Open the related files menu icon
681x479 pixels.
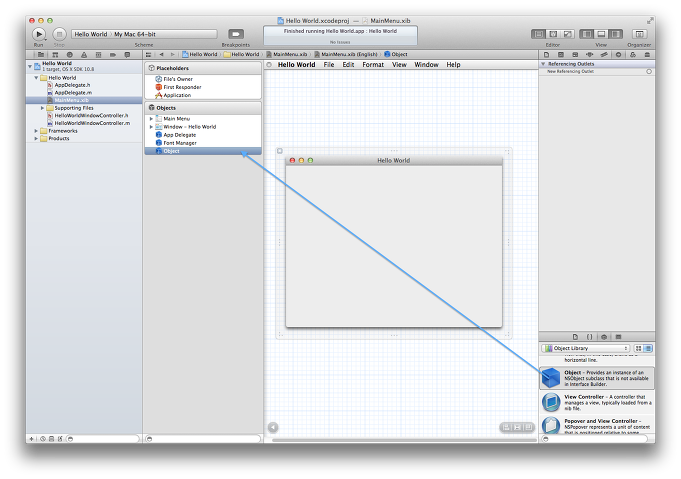(149, 55)
